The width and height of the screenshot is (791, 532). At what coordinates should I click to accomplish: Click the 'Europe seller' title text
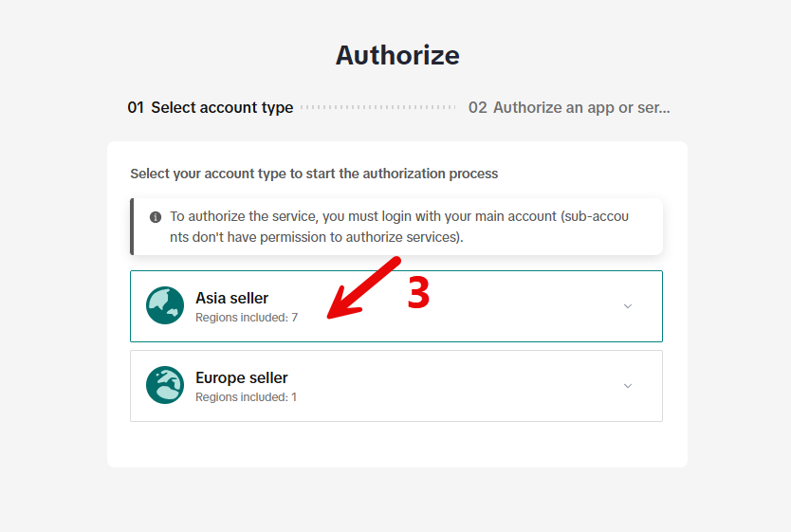[x=241, y=377]
